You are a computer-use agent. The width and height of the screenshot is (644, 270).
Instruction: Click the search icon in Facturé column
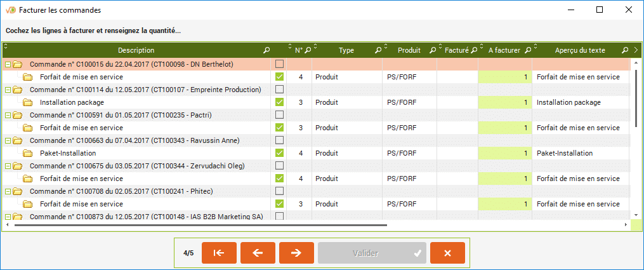click(473, 50)
